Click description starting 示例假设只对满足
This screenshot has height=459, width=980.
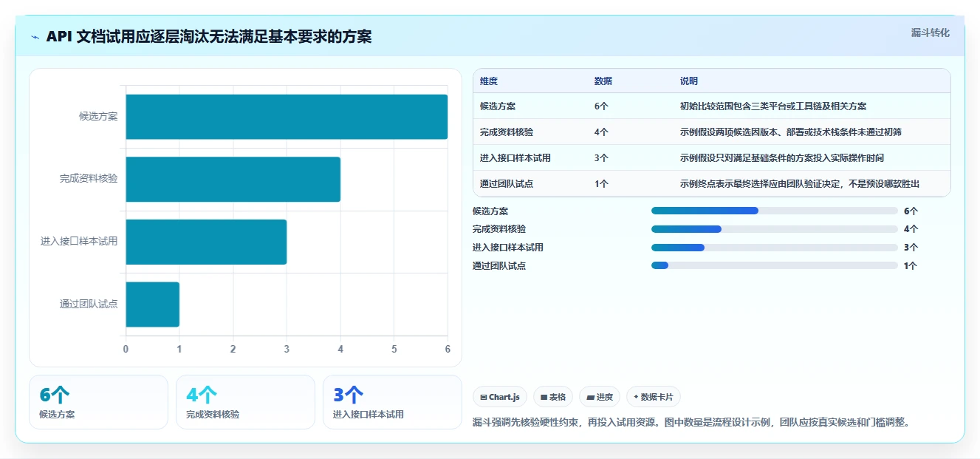tap(782, 158)
